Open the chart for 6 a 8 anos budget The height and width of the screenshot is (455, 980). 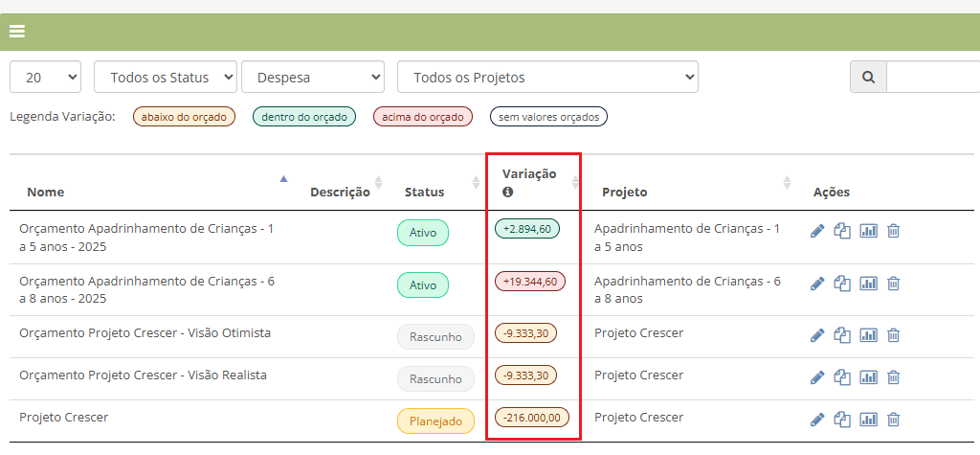pyautogui.click(x=868, y=283)
